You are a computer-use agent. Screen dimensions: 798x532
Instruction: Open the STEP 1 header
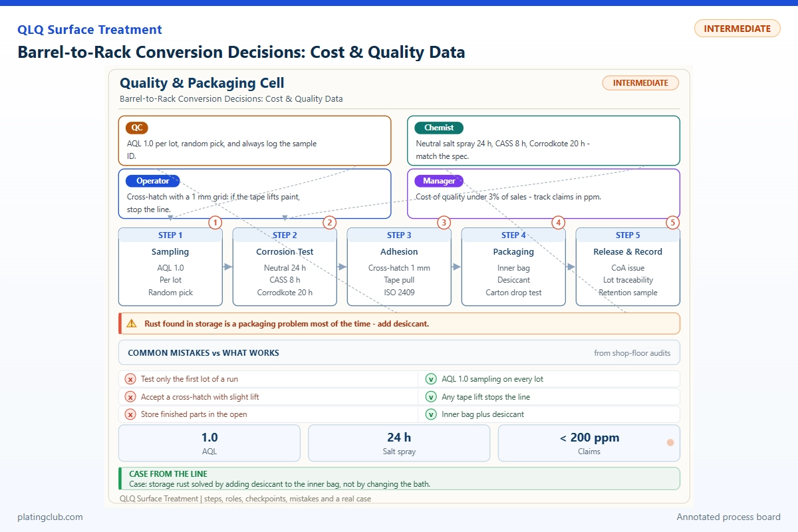click(x=170, y=235)
